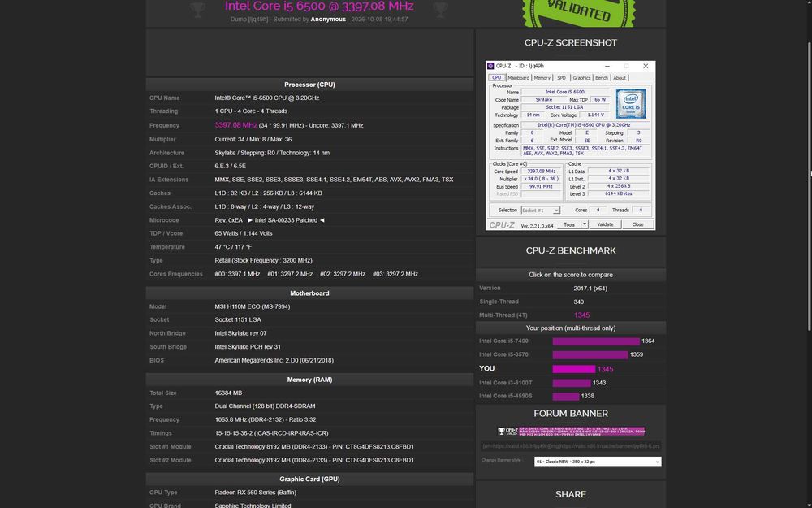Viewport: 812px width, 508px height.
Task: Click the Intel Core i5-3570 benchmark bar
Action: point(590,354)
